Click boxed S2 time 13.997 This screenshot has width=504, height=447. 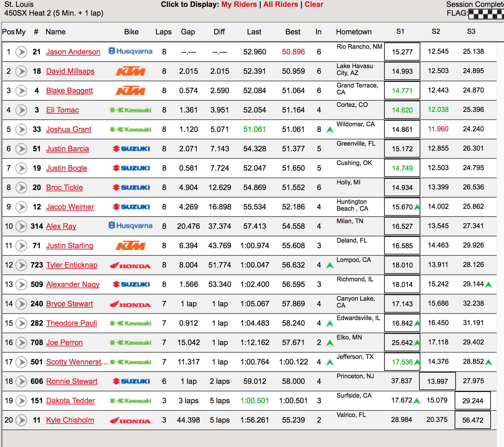(437, 381)
